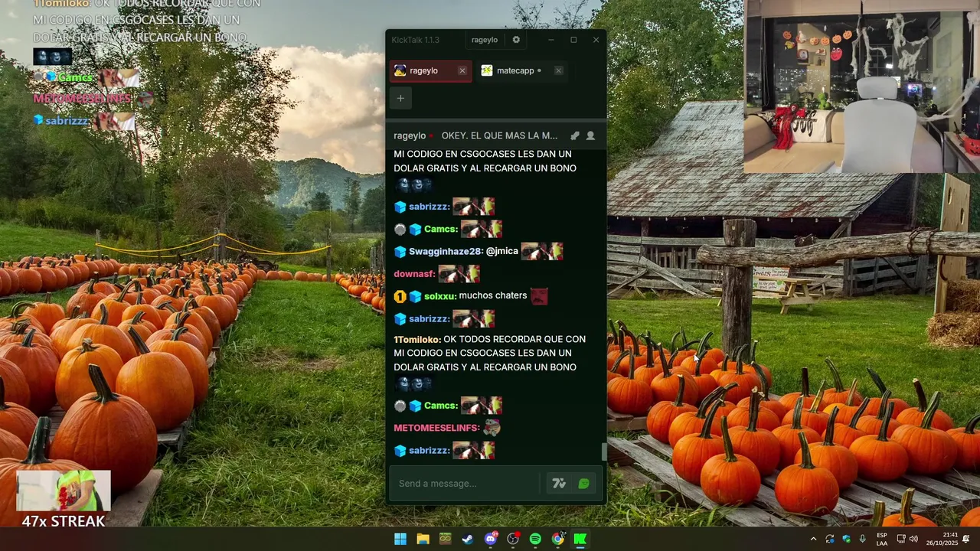Open the notifications bell icon
Viewport: 980px width, 551px height.
tap(966, 539)
